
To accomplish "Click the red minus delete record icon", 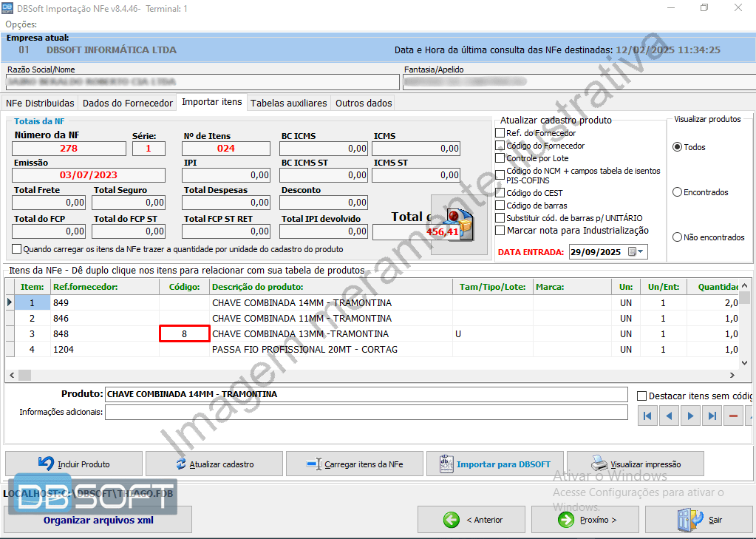I will [733, 416].
